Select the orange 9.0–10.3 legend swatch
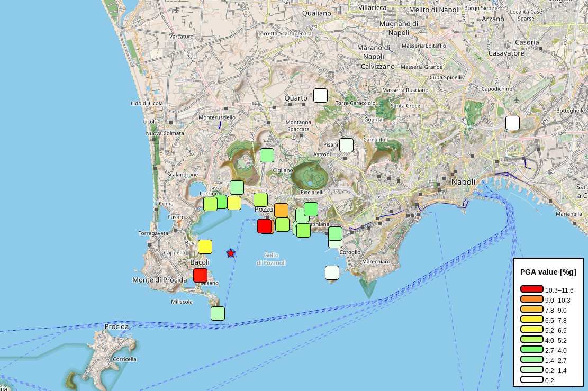Viewport: 588px width, 391px height. click(x=531, y=299)
